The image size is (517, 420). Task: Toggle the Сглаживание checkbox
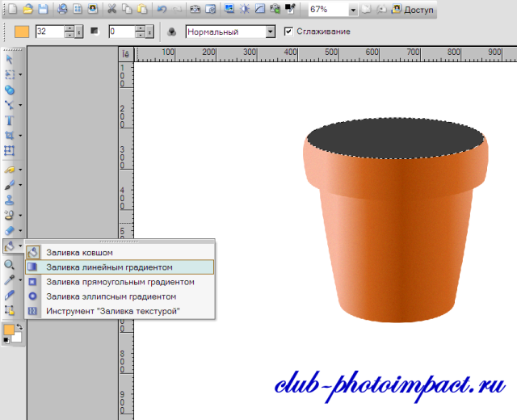click(x=288, y=31)
